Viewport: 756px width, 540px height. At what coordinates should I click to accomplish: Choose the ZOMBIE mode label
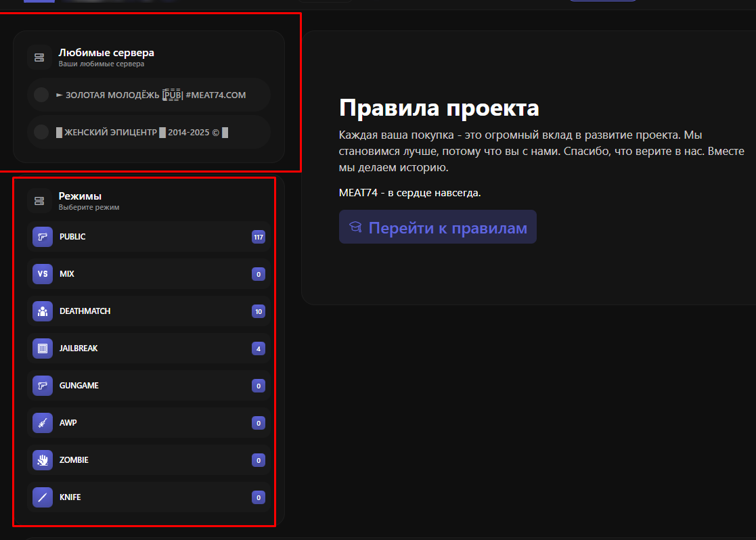pos(74,460)
